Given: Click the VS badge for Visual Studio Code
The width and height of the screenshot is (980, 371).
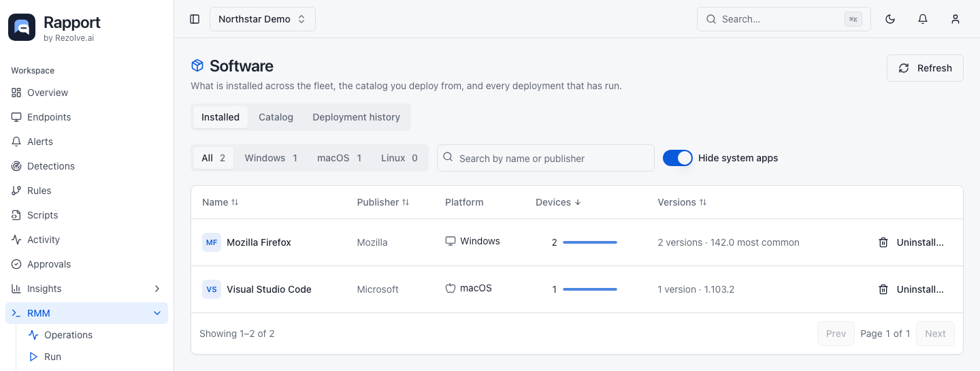Looking at the screenshot, I should tap(212, 289).
